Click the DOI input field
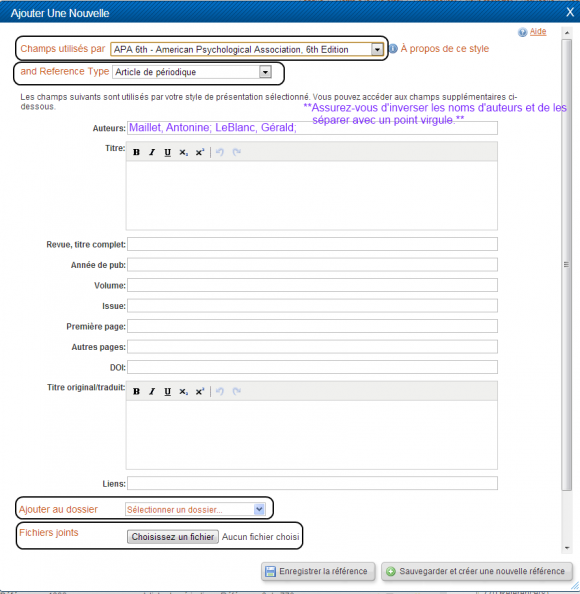The height and width of the screenshot is (594, 580). 312,367
